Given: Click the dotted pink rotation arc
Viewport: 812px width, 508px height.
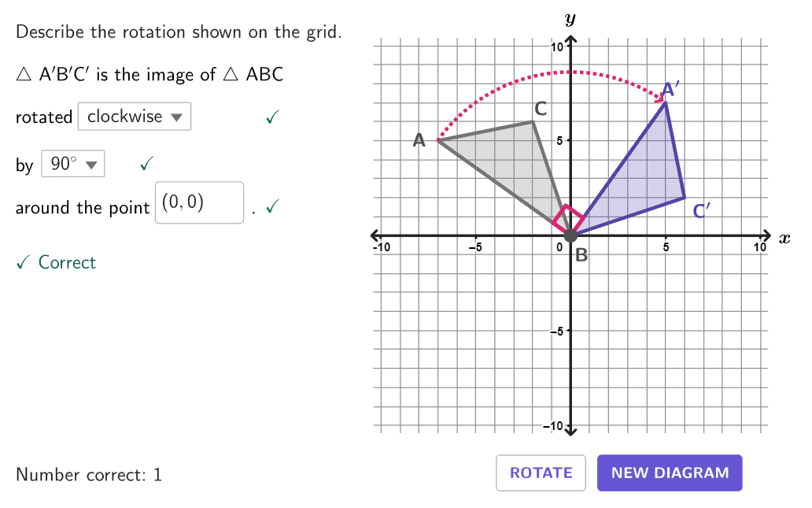Looking at the screenshot, I should coord(571,72).
